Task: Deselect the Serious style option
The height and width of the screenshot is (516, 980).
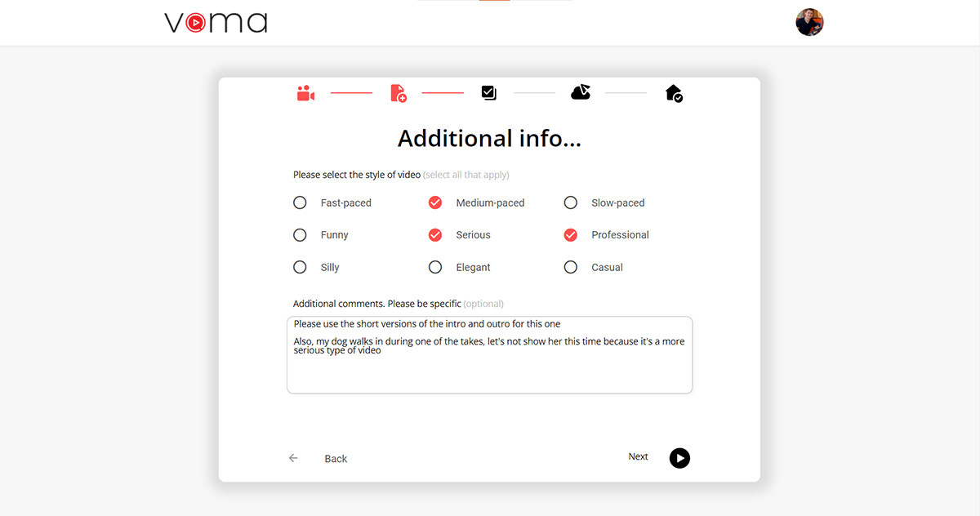Action: (x=435, y=235)
